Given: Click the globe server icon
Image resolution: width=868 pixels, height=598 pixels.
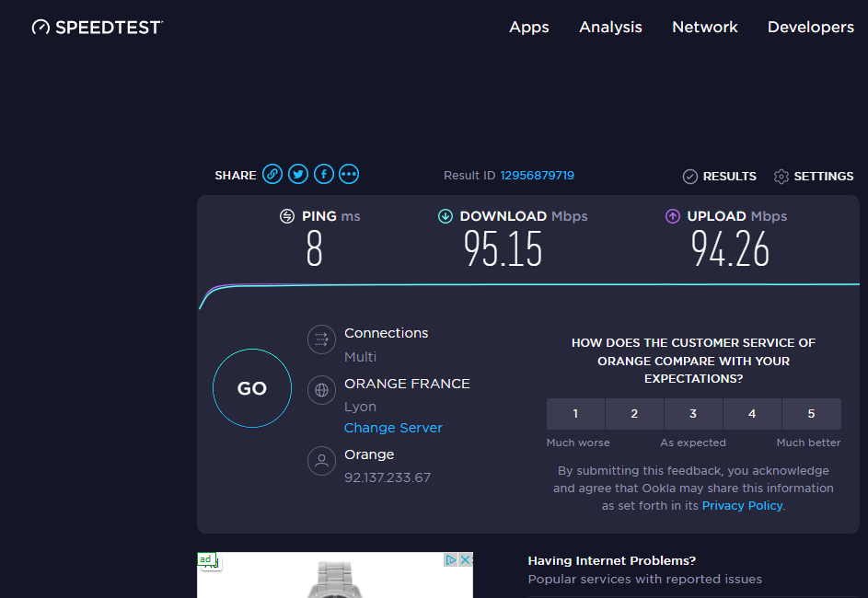Looking at the screenshot, I should tap(321, 390).
